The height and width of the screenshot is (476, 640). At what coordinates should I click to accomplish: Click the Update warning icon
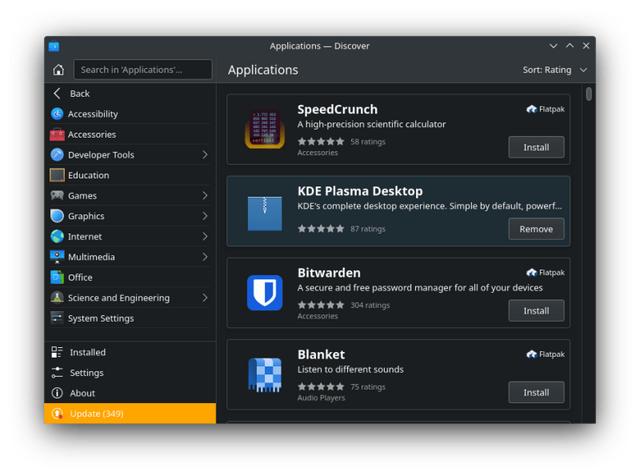click(x=57, y=414)
